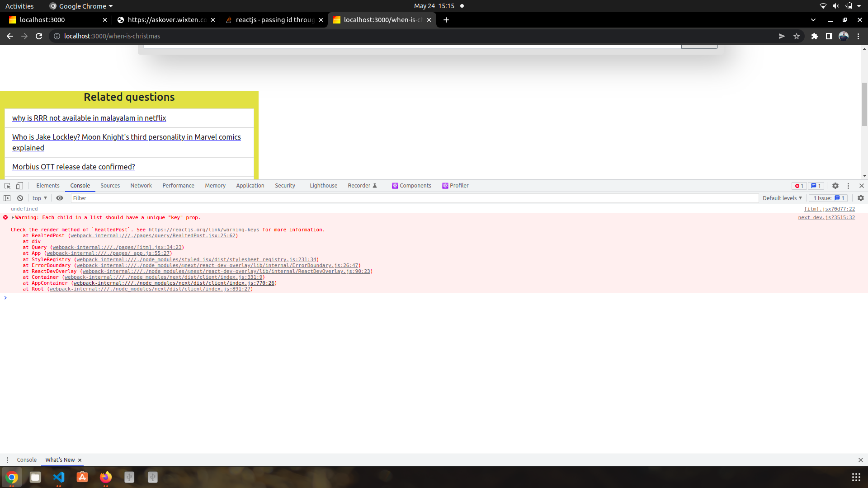This screenshot has height=488, width=868.
Task: Open a new browser tab
Action: tap(446, 20)
